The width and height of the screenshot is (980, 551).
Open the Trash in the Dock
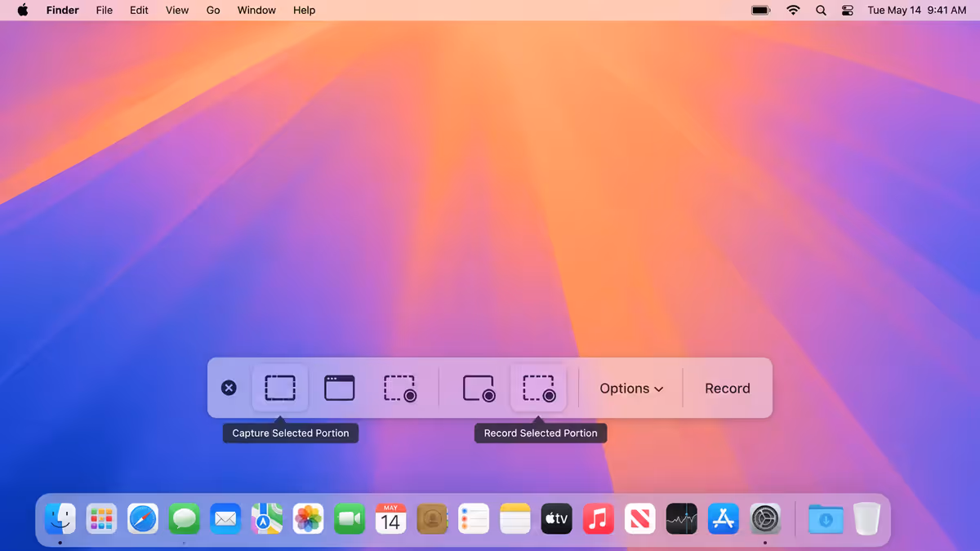coord(866,518)
